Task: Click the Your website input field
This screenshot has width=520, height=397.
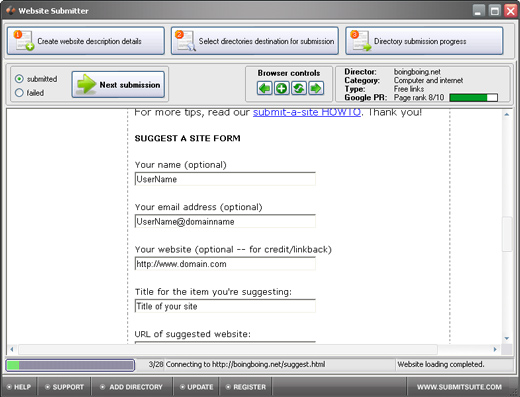Action: 225,264
